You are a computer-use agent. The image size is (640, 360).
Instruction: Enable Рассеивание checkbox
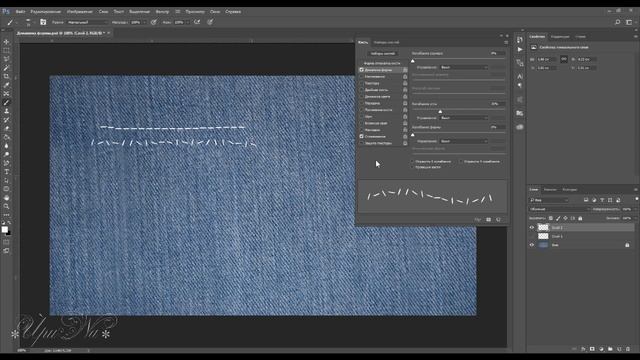tap(362, 76)
